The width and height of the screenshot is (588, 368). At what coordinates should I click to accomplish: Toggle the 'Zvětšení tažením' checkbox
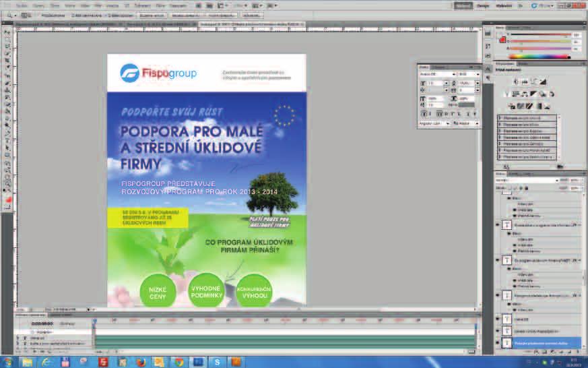tap(106, 16)
